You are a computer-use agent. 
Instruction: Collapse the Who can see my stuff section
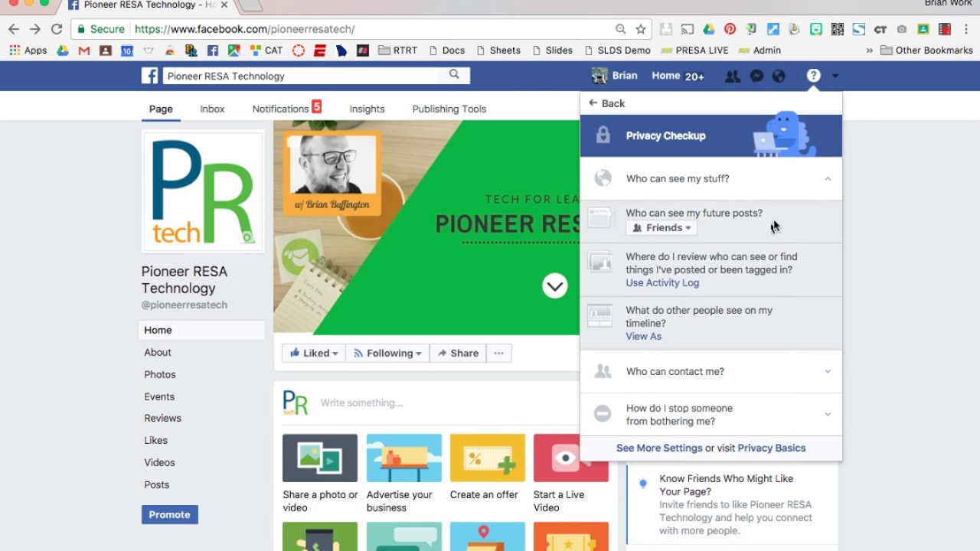tap(828, 178)
